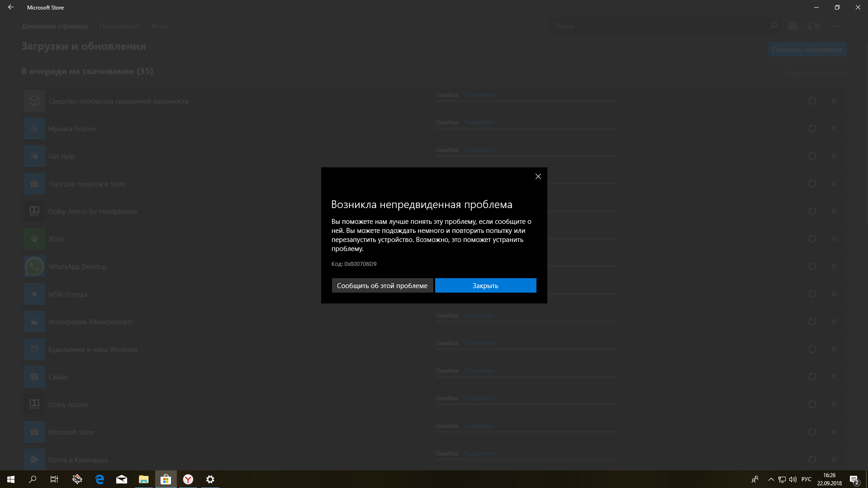
Task: Retry download of Музыка Groove
Action: click(812, 128)
